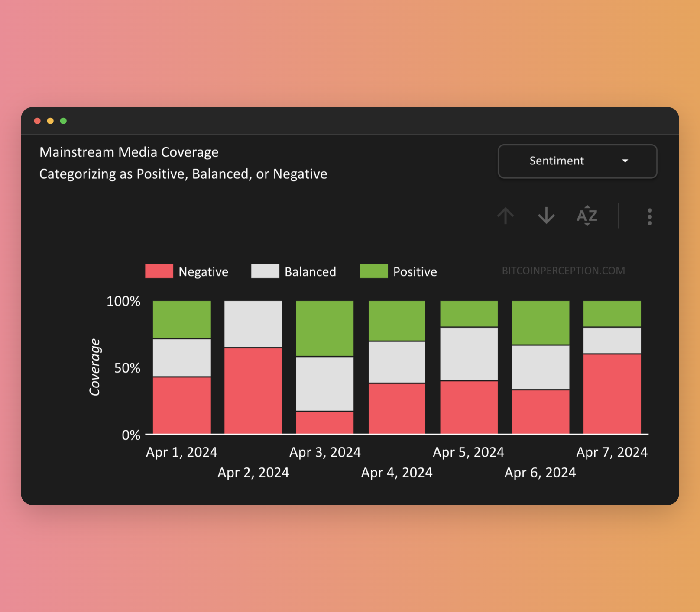
Task: Open the Sentiment dropdown
Action: [577, 161]
